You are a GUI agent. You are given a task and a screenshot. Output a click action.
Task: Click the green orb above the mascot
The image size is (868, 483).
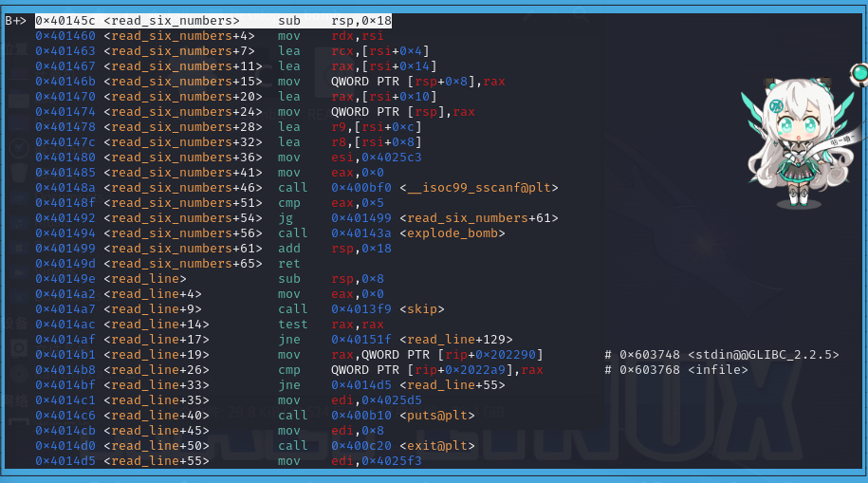coord(859,72)
